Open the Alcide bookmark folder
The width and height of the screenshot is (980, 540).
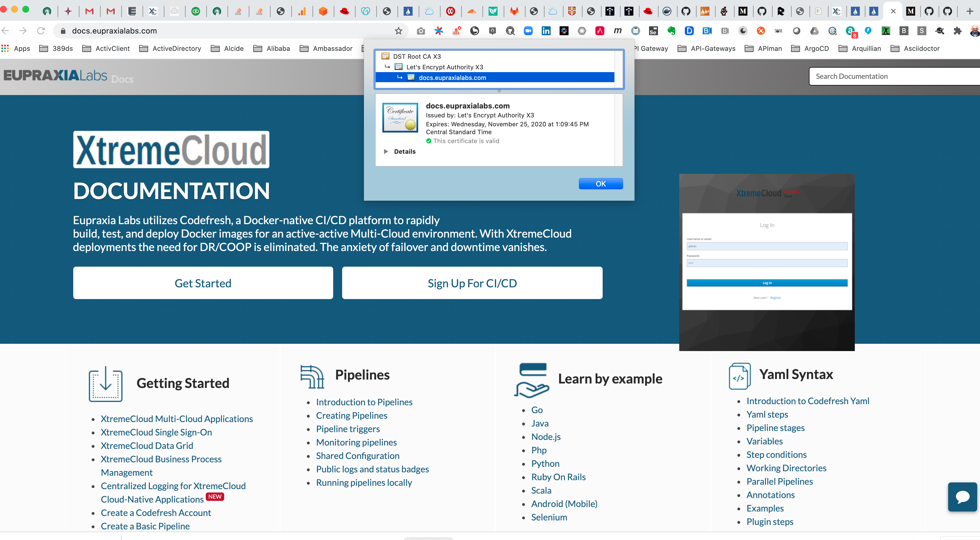[x=227, y=48]
